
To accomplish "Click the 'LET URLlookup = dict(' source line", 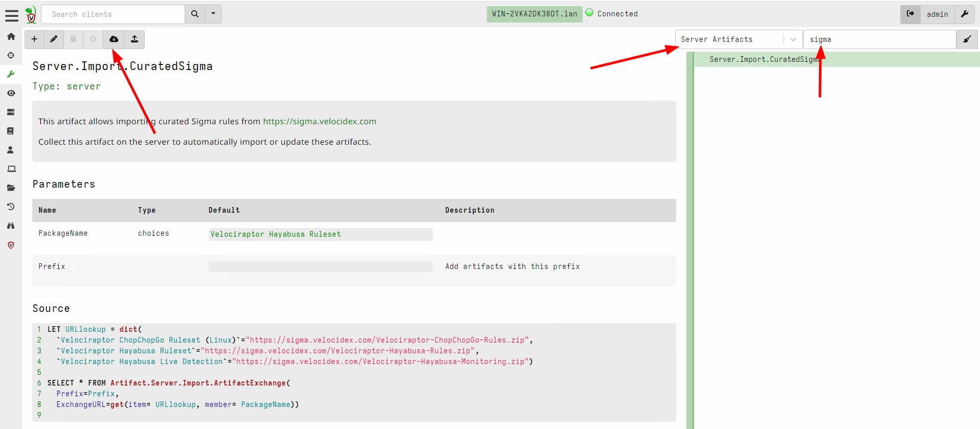I will 95,329.
